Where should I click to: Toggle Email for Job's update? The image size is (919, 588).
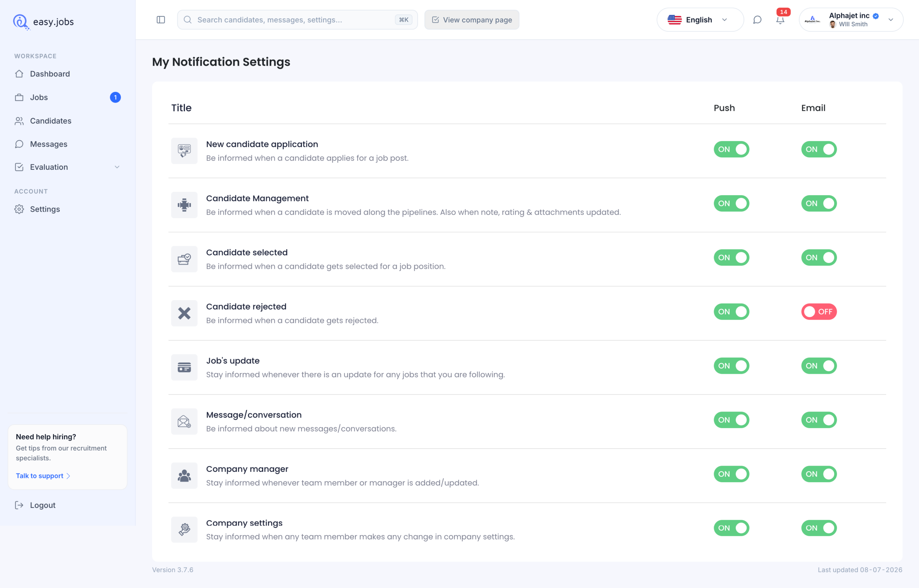[x=819, y=366]
